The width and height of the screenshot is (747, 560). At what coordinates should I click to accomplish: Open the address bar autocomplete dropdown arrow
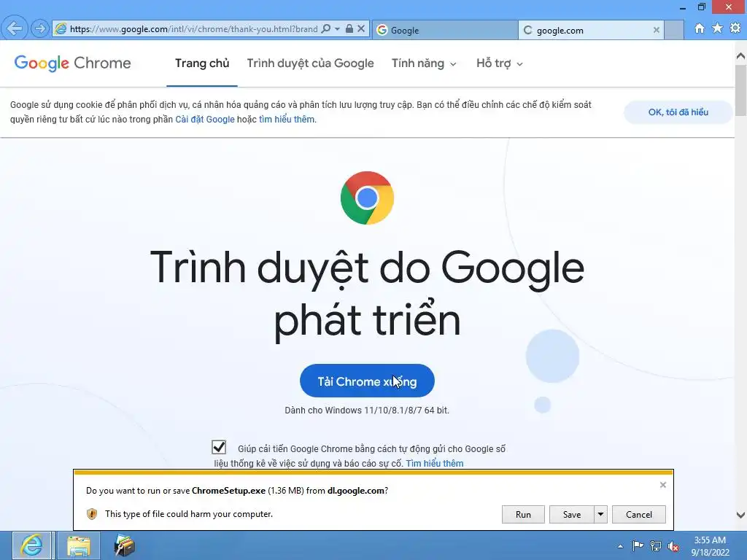[337, 29]
